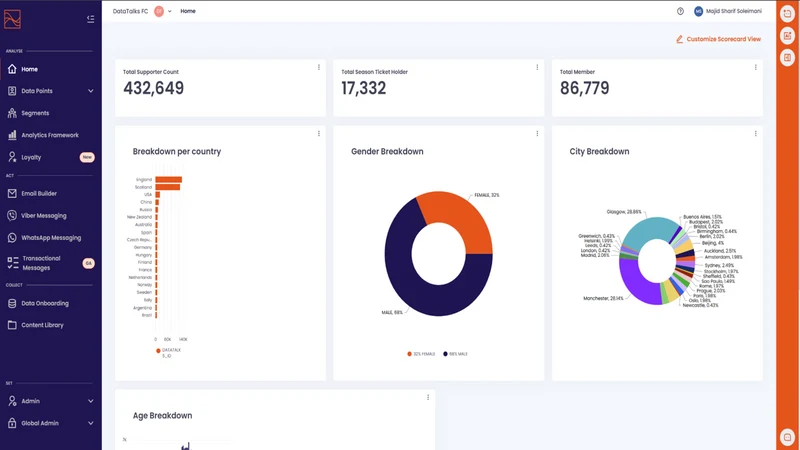The width and height of the screenshot is (800, 450).
Task: Click the Transactional Messages list icon
Action: (13, 263)
